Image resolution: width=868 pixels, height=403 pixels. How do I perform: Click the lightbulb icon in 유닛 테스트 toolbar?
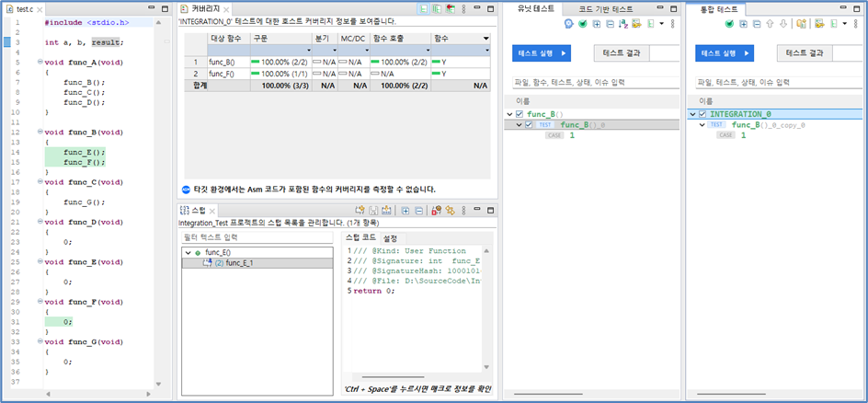click(x=568, y=24)
